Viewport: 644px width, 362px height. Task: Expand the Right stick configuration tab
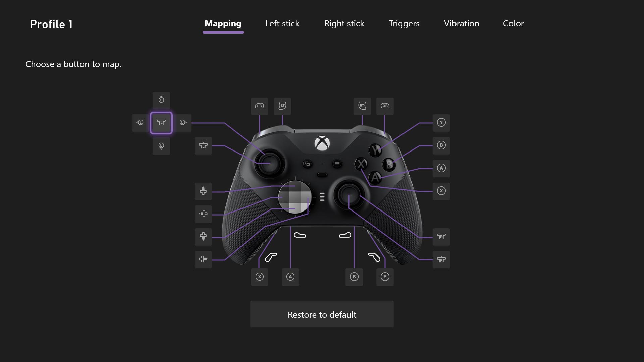click(x=344, y=23)
